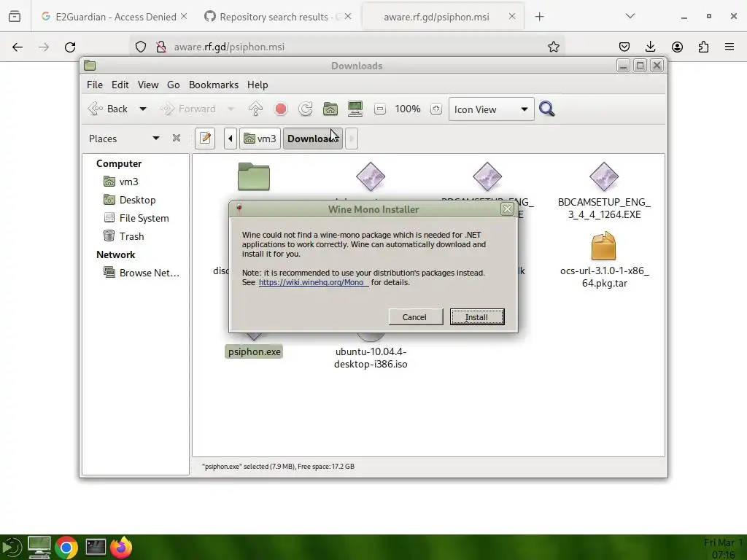Click the magnifier search icon
Screen dimensions: 747x560
coord(547,109)
